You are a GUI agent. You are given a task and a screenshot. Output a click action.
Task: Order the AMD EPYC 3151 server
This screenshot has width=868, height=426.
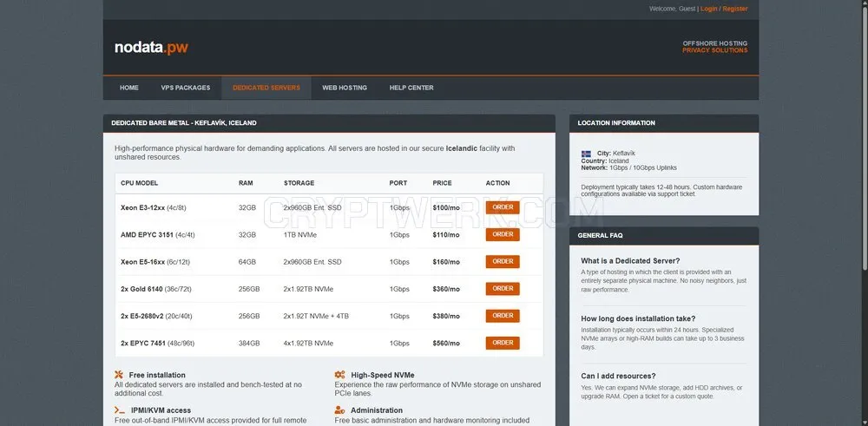pos(503,234)
